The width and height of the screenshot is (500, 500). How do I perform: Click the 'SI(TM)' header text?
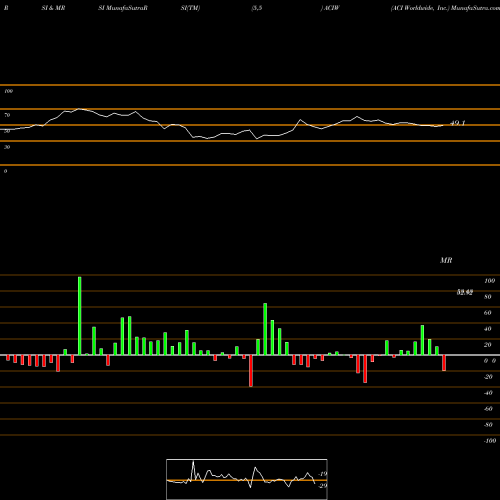coord(190,8)
